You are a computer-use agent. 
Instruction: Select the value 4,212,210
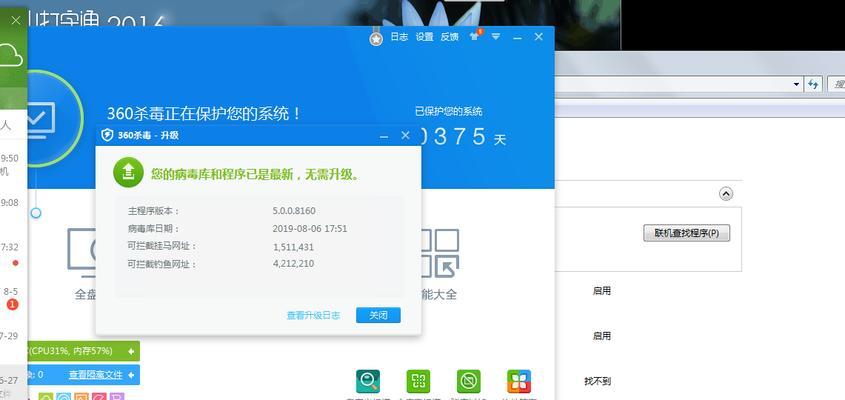pyautogui.click(x=293, y=264)
